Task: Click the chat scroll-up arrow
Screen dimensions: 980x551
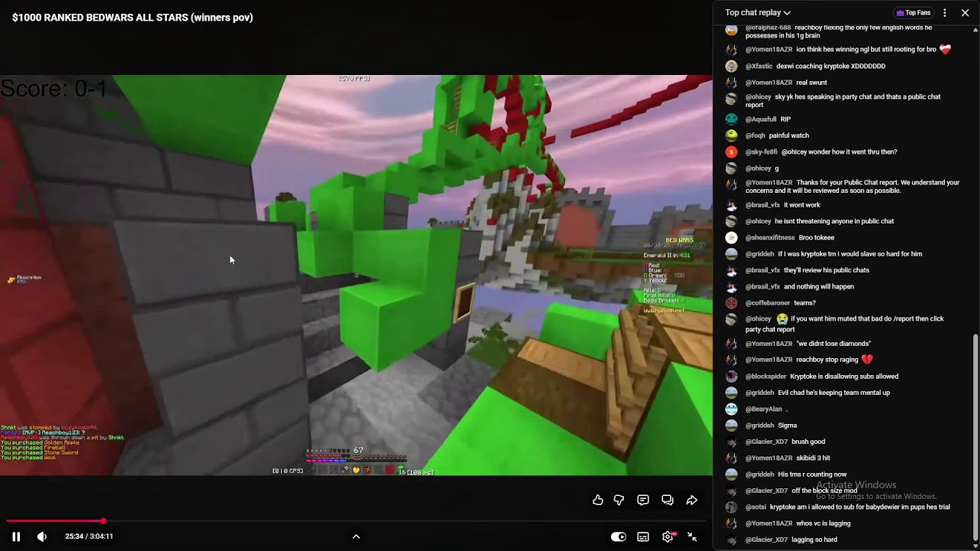Action: click(x=975, y=30)
